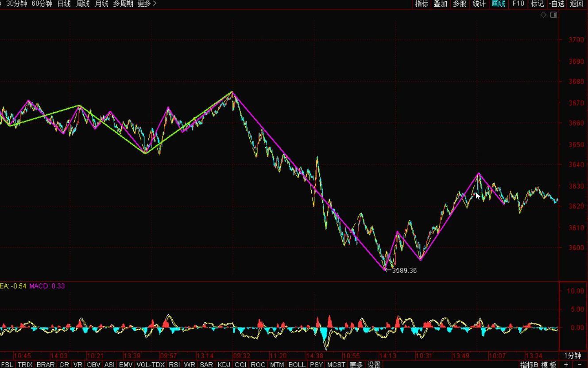
Task: Select the VOL-TDX indicator tab
Action: 151,364
